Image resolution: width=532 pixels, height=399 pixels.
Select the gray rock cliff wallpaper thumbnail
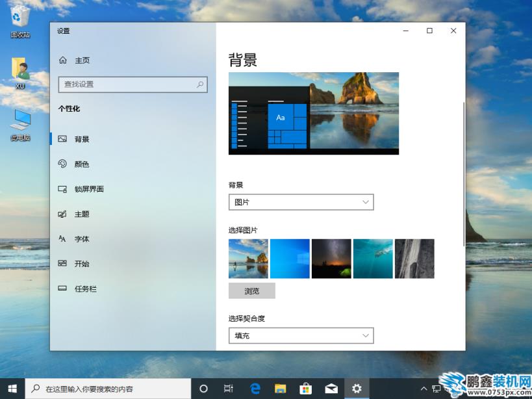[x=414, y=259]
